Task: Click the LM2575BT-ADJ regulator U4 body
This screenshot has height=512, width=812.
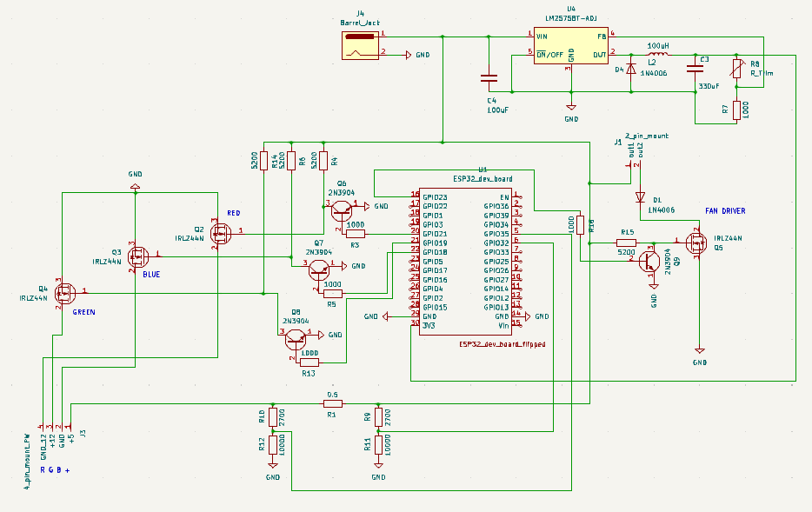Action: (570, 46)
